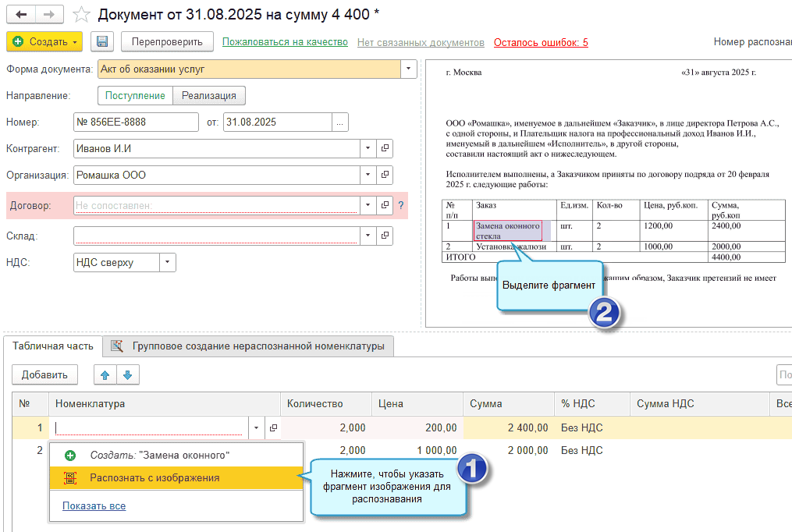
Task: Expand the Форма документа dropdown
Action: coord(410,69)
